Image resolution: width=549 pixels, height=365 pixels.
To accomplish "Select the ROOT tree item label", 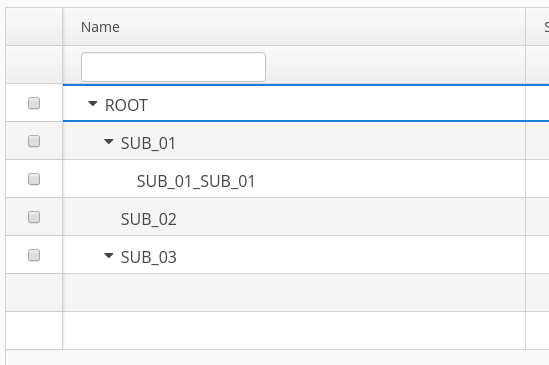I will pos(126,105).
